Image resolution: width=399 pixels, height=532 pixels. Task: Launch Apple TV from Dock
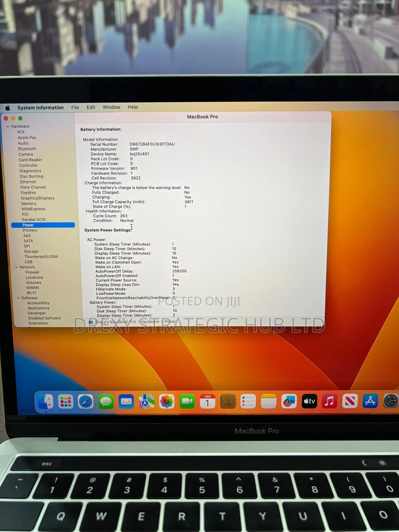pyautogui.click(x=309, y=401)
